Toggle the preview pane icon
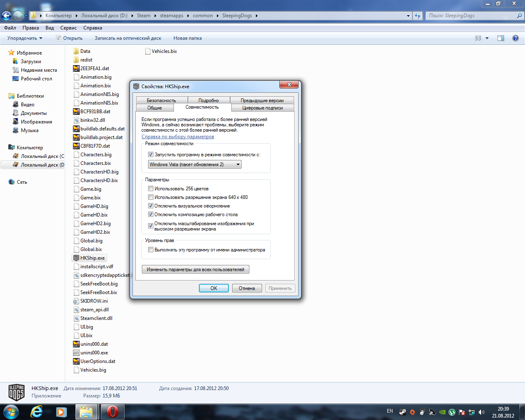This screenshot has height=420, width=525. [x=501, y=38]
